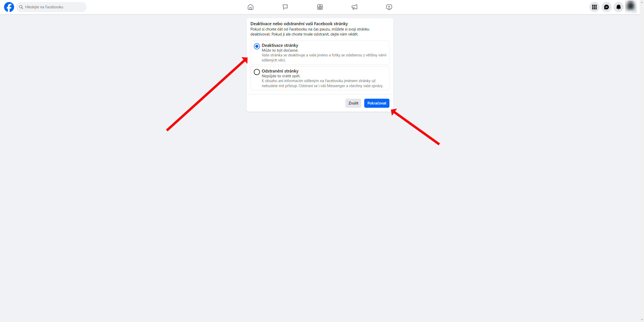Open the Facebook logo home link
Screen dimensions: 644x322
9,7
